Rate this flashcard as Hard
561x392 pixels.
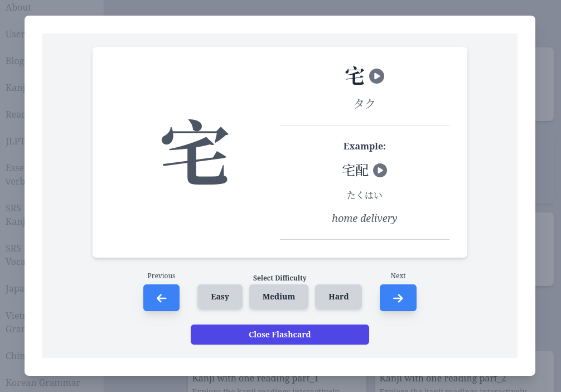[x=338, y=297]
